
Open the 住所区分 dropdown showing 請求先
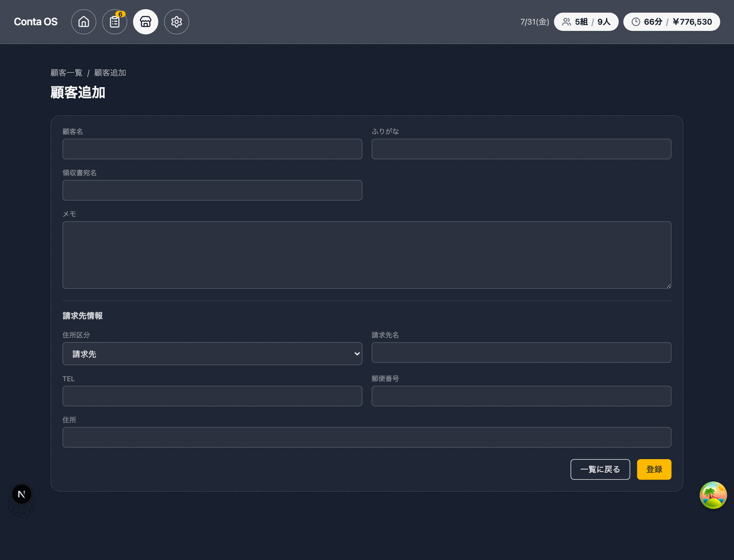pyautogui.click(x=212, y=354)
